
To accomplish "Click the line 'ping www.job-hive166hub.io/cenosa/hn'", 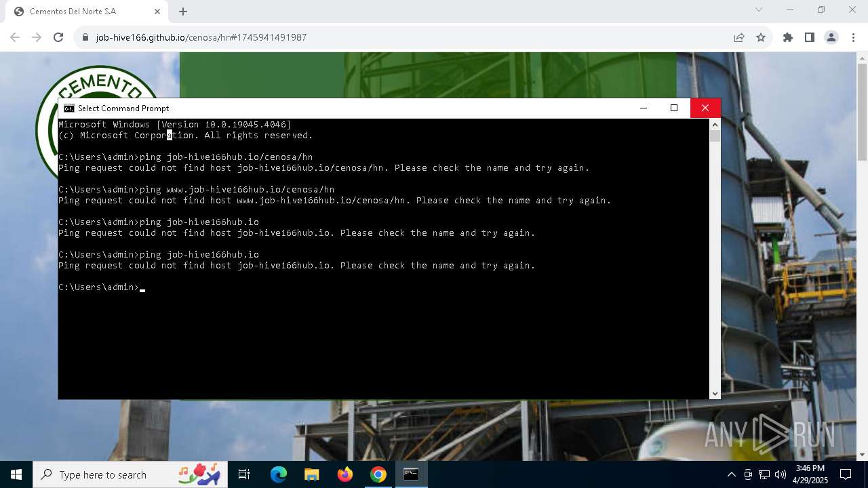I will 237,190.
